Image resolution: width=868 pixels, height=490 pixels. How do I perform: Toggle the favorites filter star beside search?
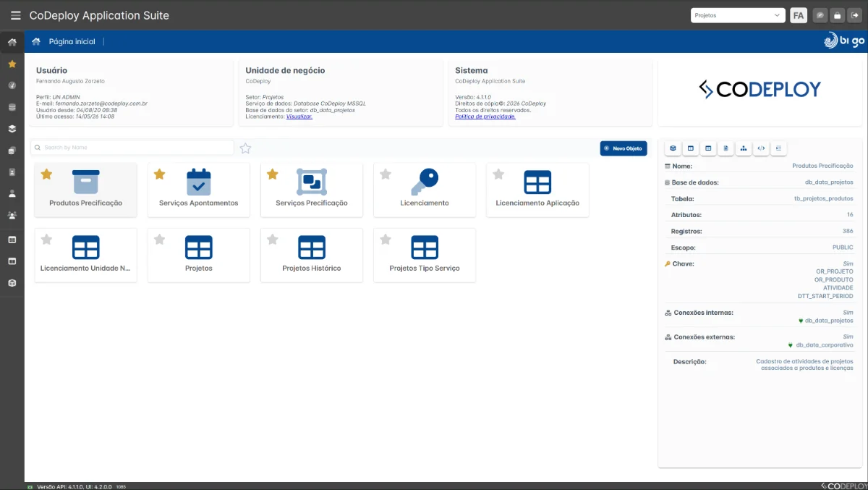tap(245, 148)
